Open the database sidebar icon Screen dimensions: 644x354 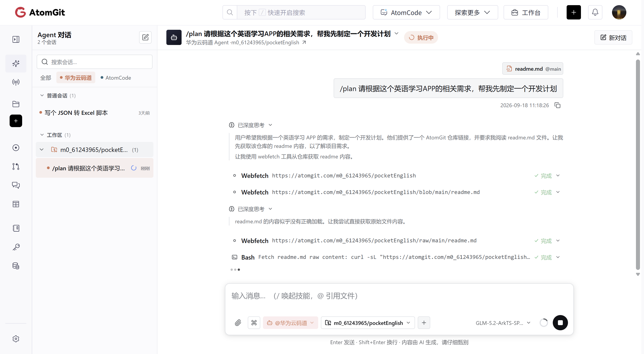click(16, 266)
